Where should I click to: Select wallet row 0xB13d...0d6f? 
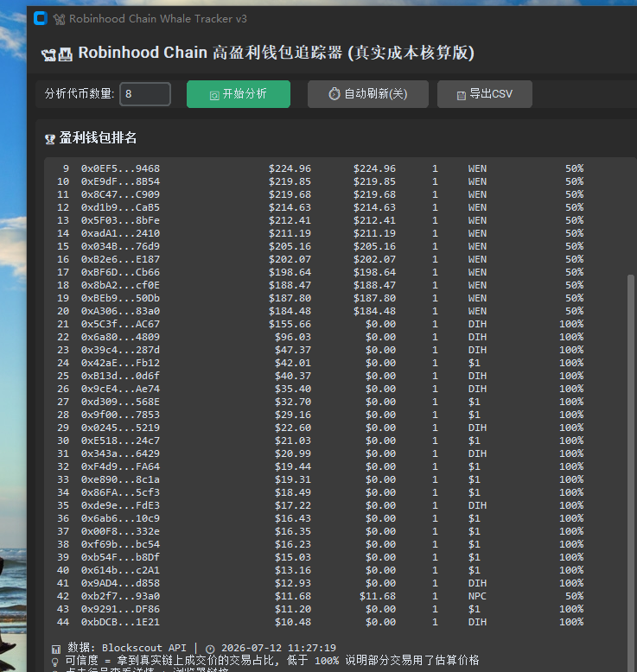click(x=320, y=376)
